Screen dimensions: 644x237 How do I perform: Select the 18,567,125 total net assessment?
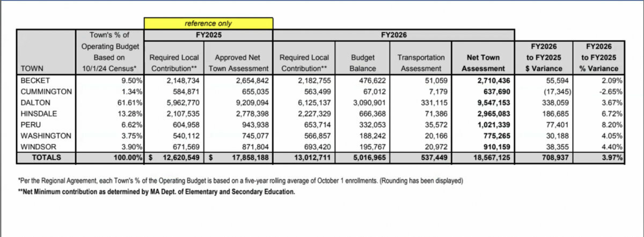(x=485, y=158)
